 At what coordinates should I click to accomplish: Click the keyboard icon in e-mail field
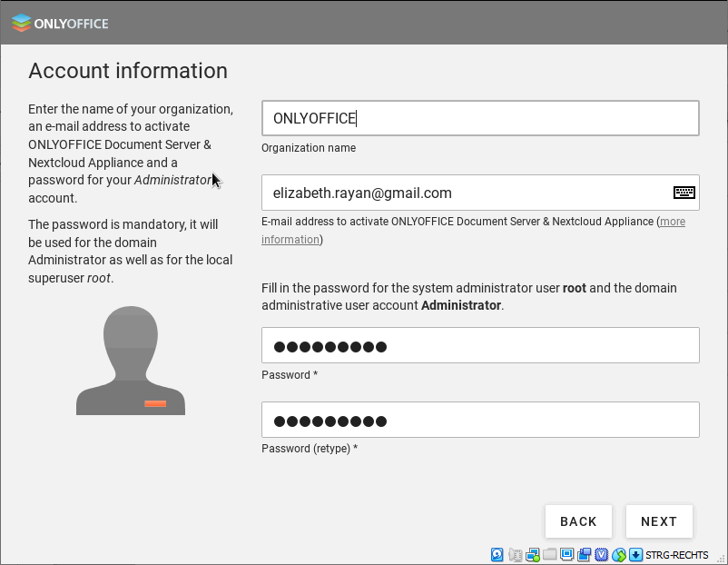684,193
